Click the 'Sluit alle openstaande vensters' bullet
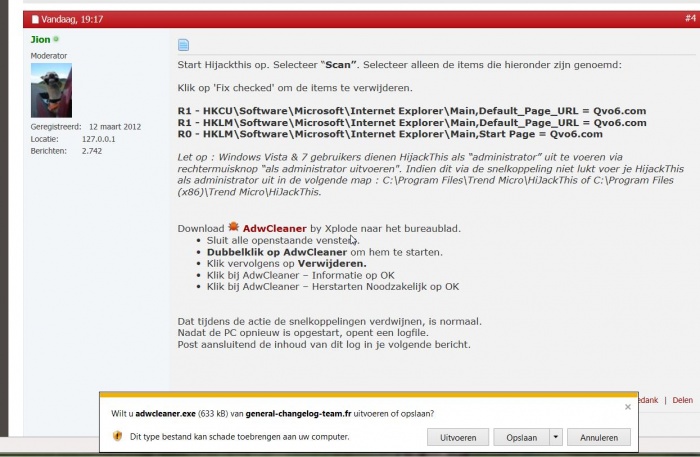This screenshot has width=700, height=457. point(283,240)
